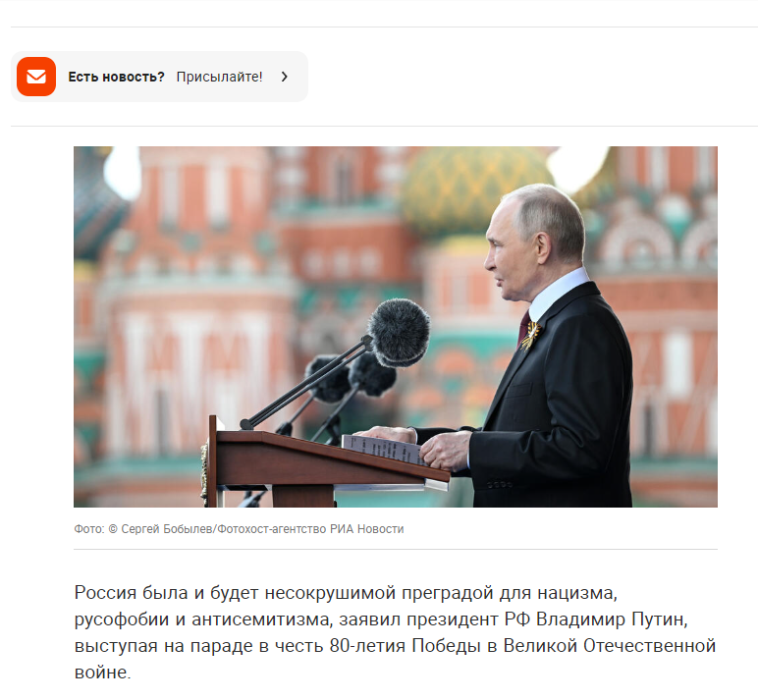The width and height of the screenshot is (758, 700).
Task: Click the name Владимир Путин in the paragraph
Action: pos(612,619)
